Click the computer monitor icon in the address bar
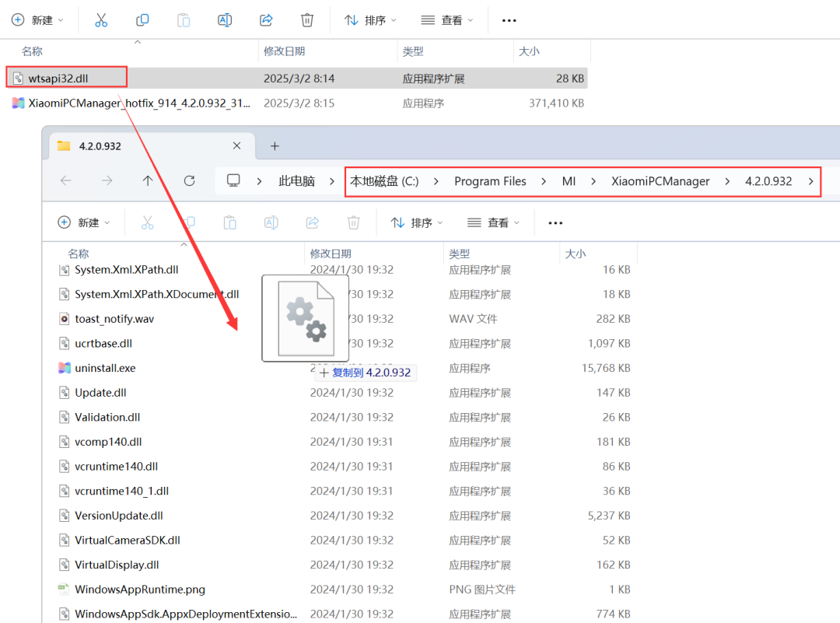Screen dimensions: 840x623 (x=233, y=180)
